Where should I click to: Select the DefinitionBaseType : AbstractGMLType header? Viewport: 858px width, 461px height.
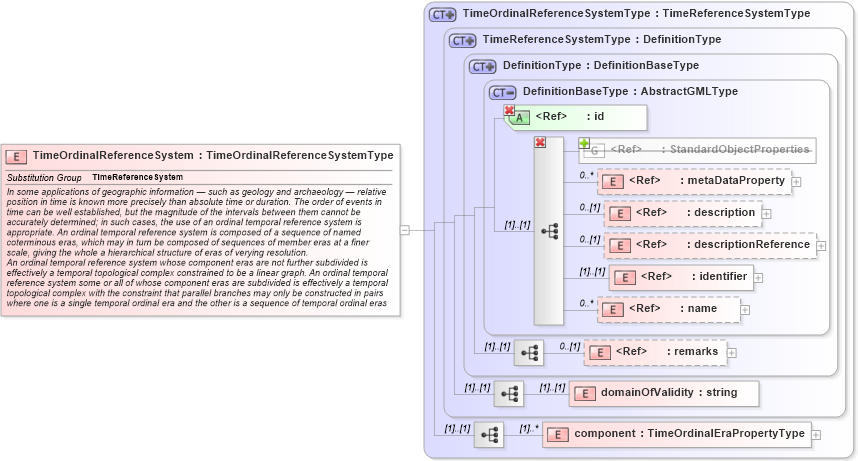630,91
